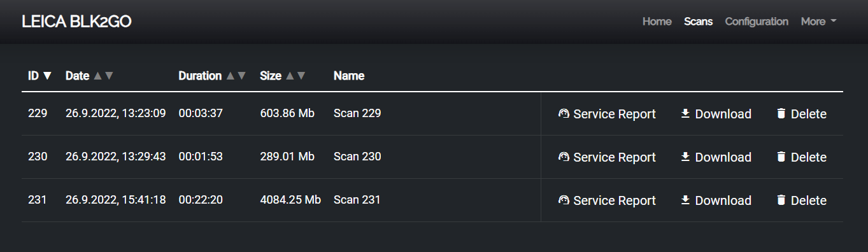The height and width of the screenshot is (252, 868).
Task: Click the trash icon for Scan 230
Action: coord(781,157)
